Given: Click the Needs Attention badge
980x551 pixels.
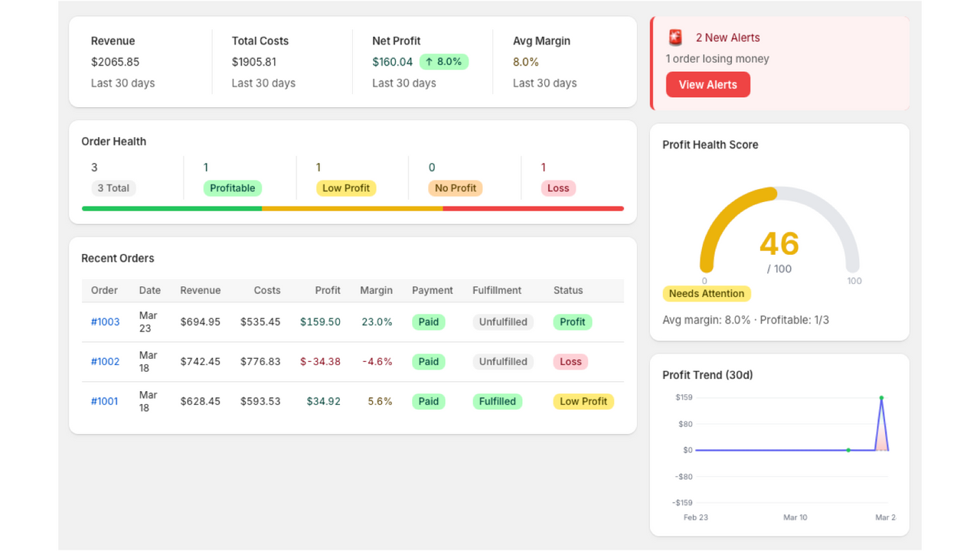Looking at the screenshot, I should (707, 294).
